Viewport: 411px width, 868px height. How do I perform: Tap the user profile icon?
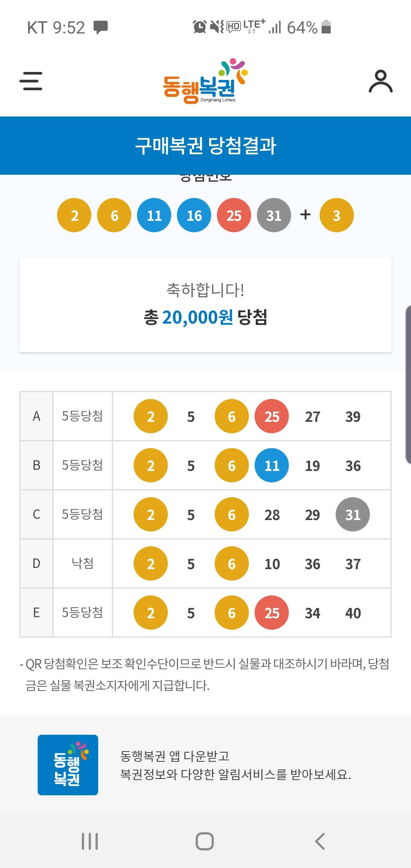[381, 81]
